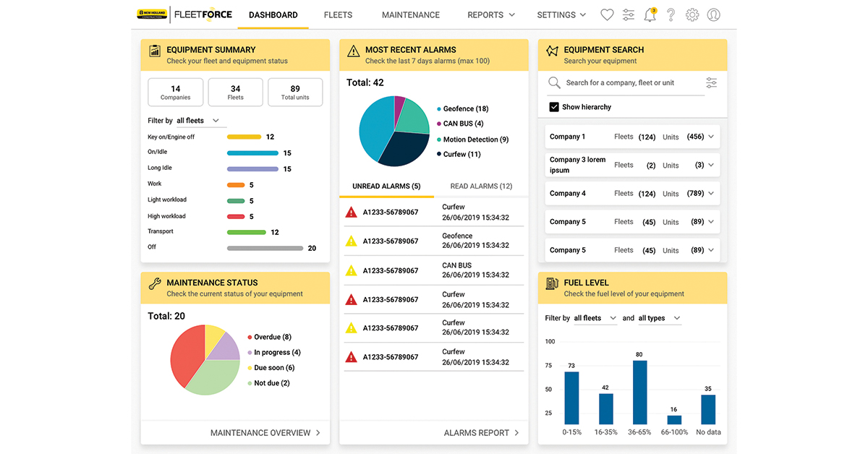Open the user profile icon
The width and height of the screenshot is (868, 454).
[714, 14]
